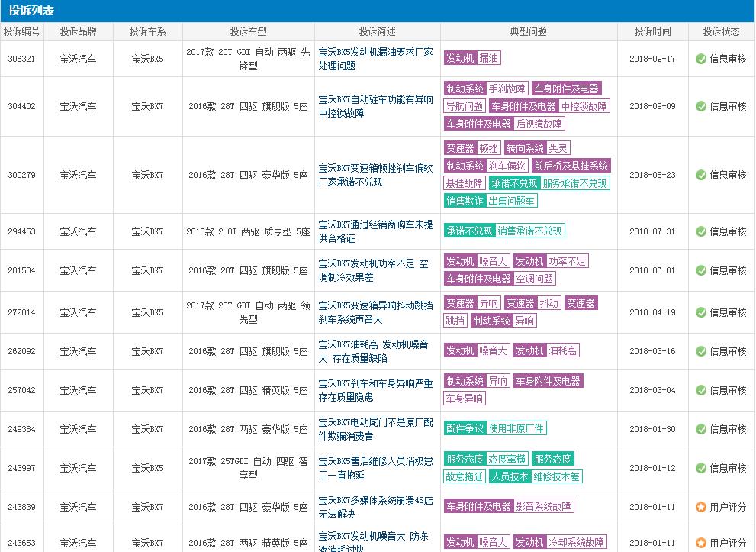Click green status icon in row 243997
This screenshot has height=552, width=756.
click(701, 468)
